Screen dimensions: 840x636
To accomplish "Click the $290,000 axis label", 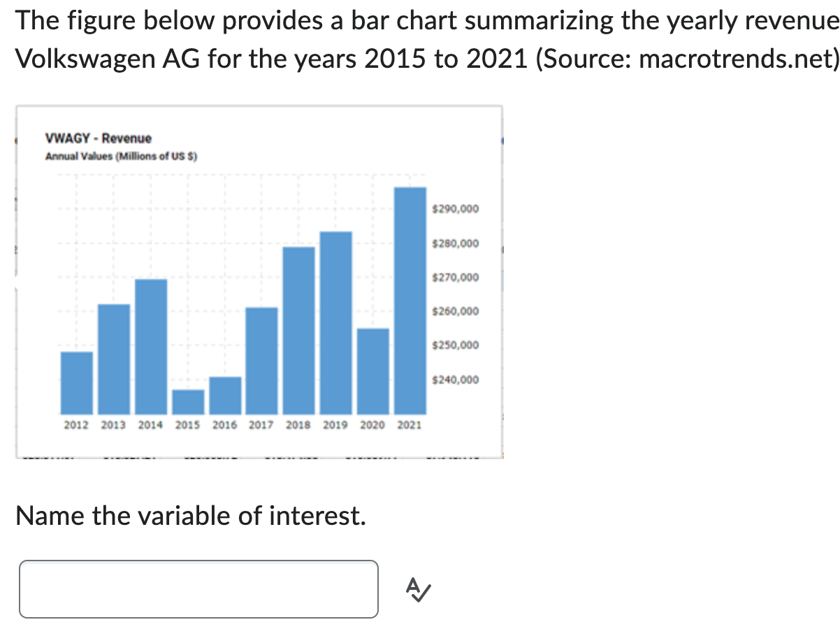I will (x=456, y=208).
